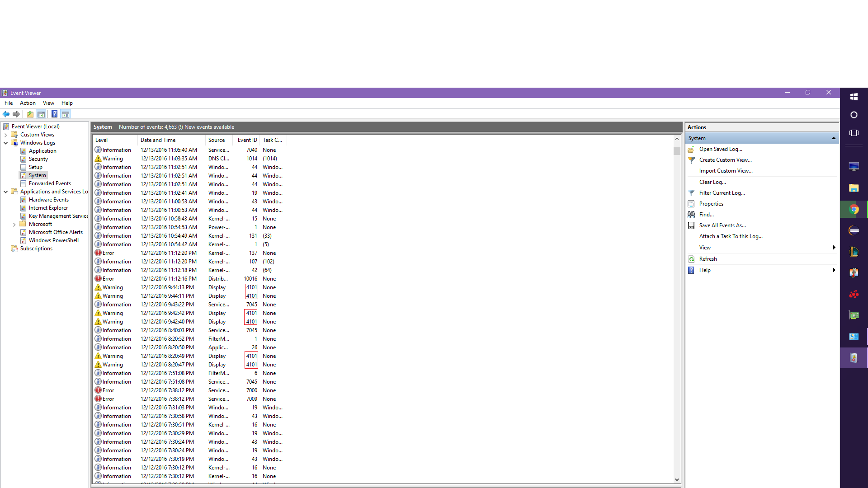The width and height of the screenshot is (868, 488).
Task: Click the blue Help toolbar icon
Action: tap(54, 114)
